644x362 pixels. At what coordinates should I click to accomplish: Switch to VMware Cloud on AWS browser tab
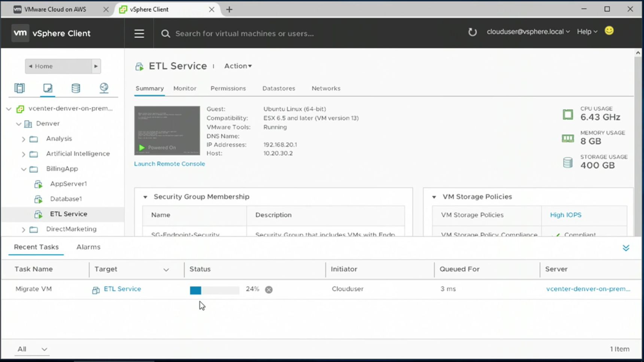coord(55,9)
